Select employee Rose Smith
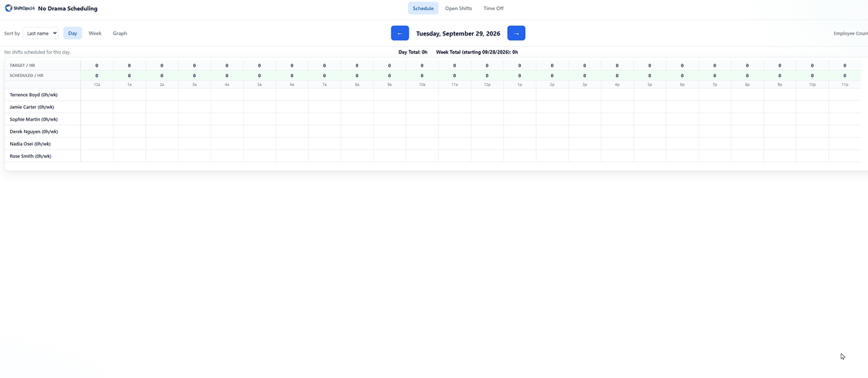Screen dimensions: 868x378 tap(30, 156)
